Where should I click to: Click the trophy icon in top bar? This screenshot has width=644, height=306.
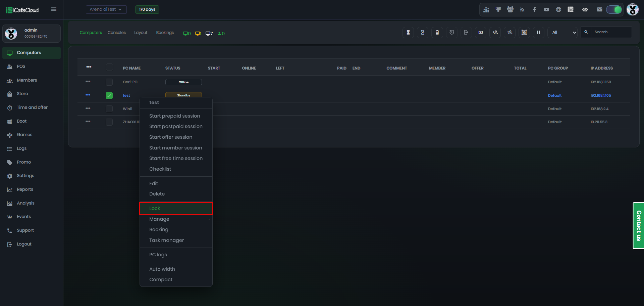498,10
